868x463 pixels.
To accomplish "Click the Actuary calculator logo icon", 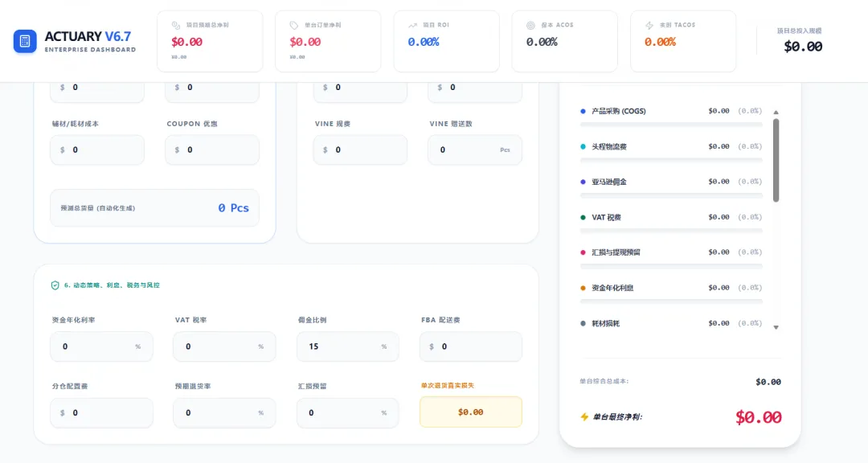I will tap(25, 42).
